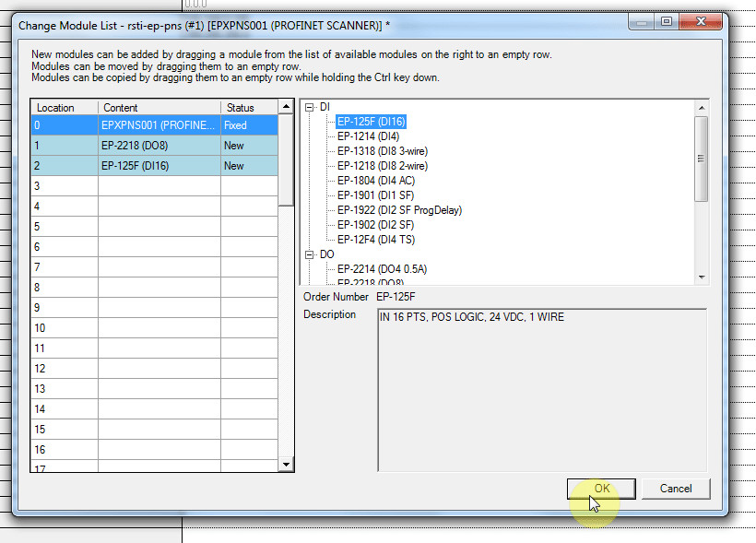
Task: Select empty location row 9
Action: click(154, 308)
